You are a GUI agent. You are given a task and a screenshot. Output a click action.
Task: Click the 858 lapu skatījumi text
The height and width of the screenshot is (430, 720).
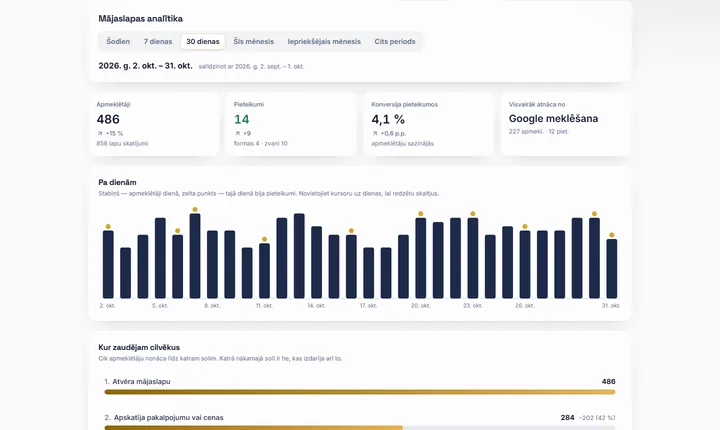(x=122, y=143)
